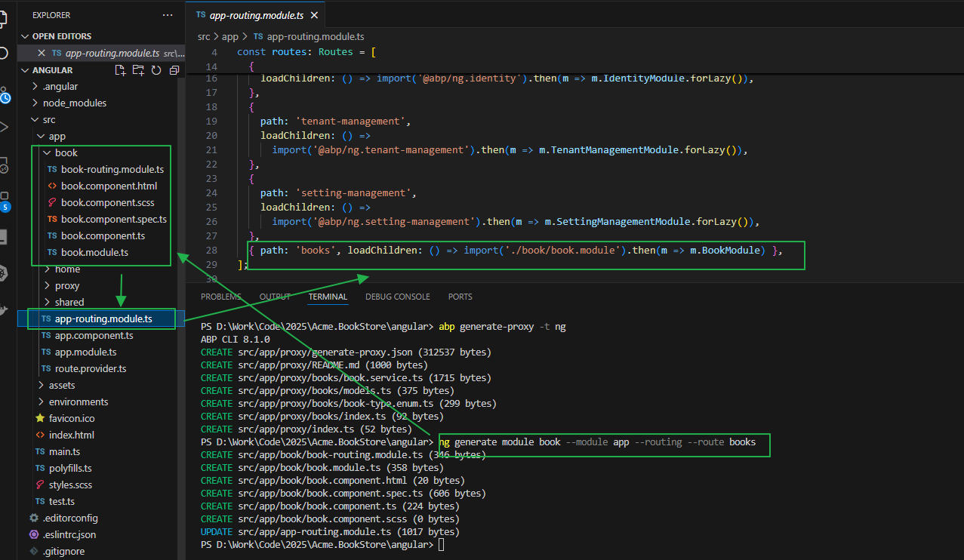Switch to the PROBLEMS panel tab
The width and height of the screenshot is (964, 560).
tap(221, 297)
